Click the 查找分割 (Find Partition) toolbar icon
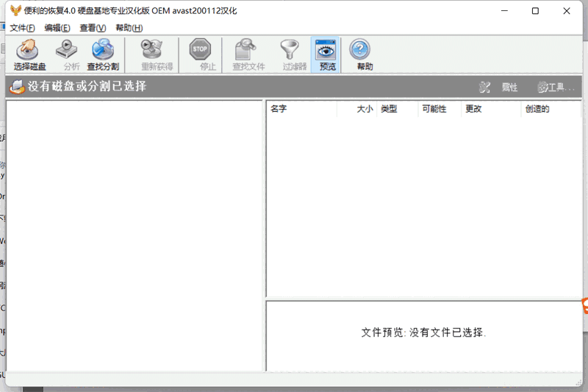588x392 pixels. coord(103,54)
